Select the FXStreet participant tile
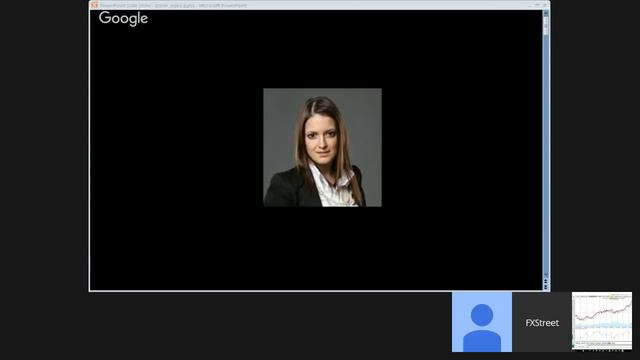This screenshot has width=640, height=360. [x=542, y=322]
